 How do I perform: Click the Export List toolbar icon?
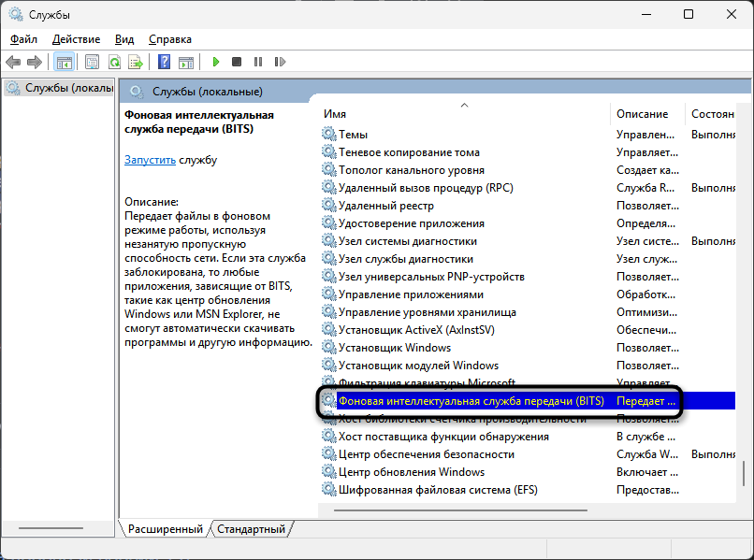click(135, 63)
